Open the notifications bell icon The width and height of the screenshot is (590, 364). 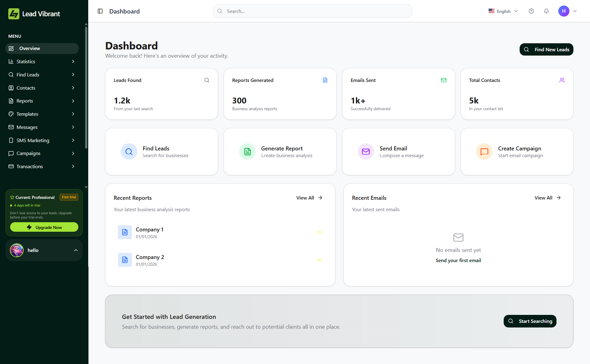(546, 11)
